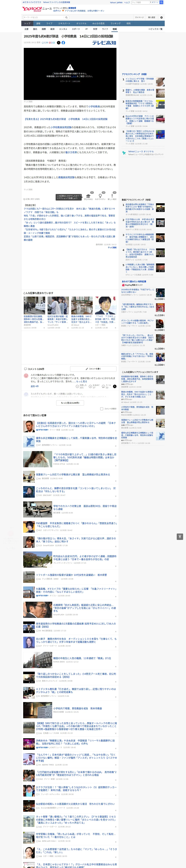The width and height of the screenshot is (186, 868).
Task: Click the Yahoo!ニュース logo
Action: [37, 9]
